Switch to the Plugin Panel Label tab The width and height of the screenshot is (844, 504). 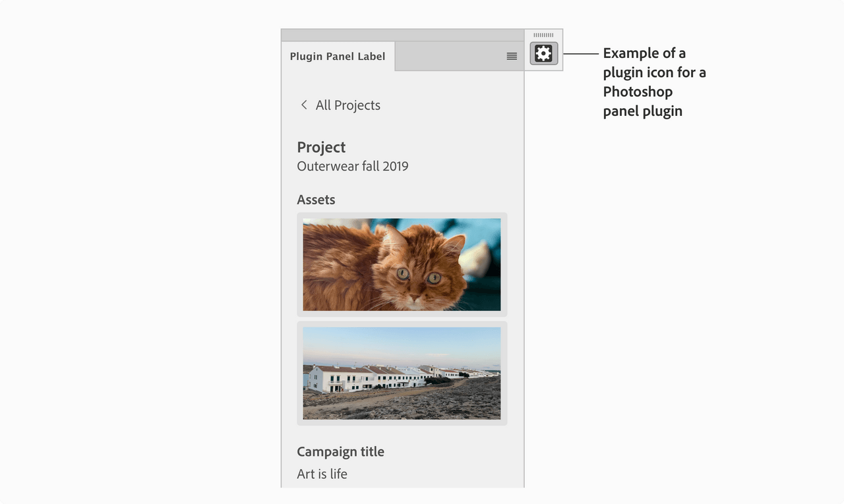(338, 56)
